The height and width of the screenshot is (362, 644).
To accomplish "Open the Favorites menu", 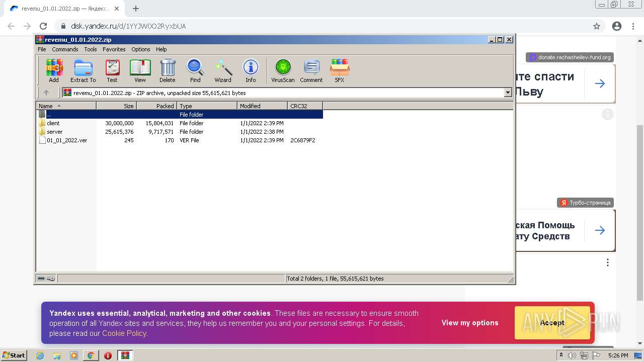I will click(114, 49).
